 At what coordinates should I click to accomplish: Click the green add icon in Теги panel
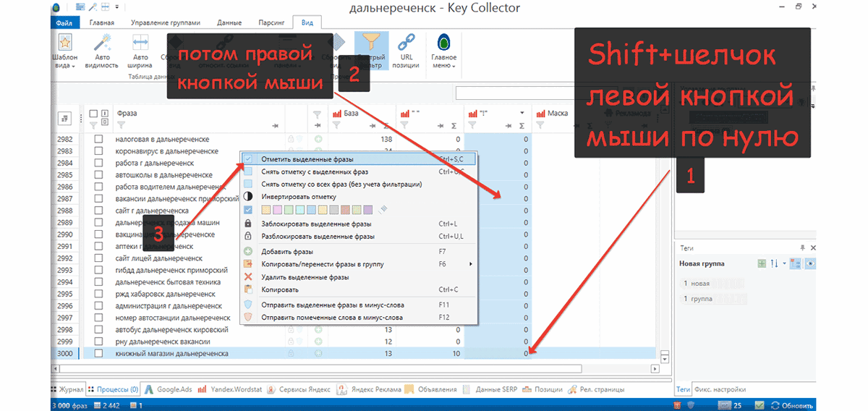[x=761, y=263]
